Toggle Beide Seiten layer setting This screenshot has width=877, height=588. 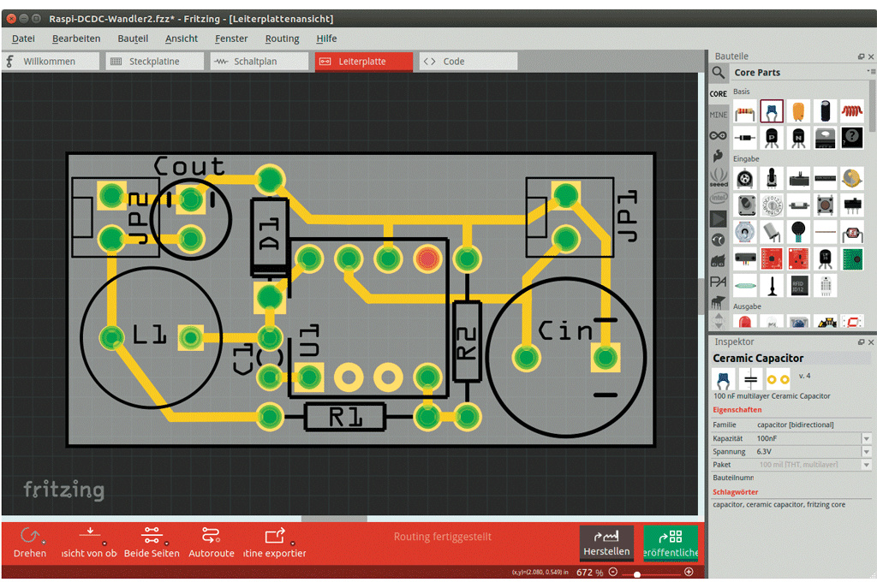tap(152, 542)
